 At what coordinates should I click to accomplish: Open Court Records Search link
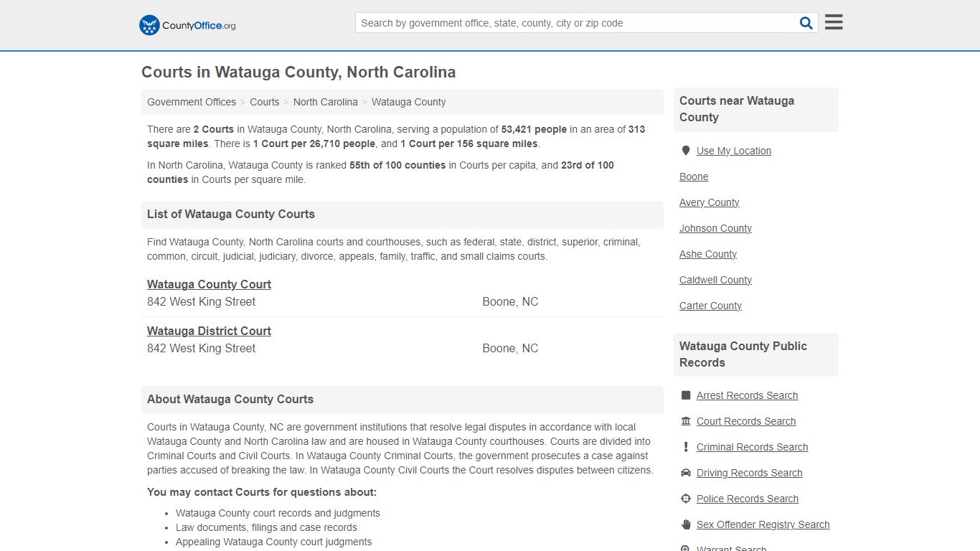tap(746, 421)
